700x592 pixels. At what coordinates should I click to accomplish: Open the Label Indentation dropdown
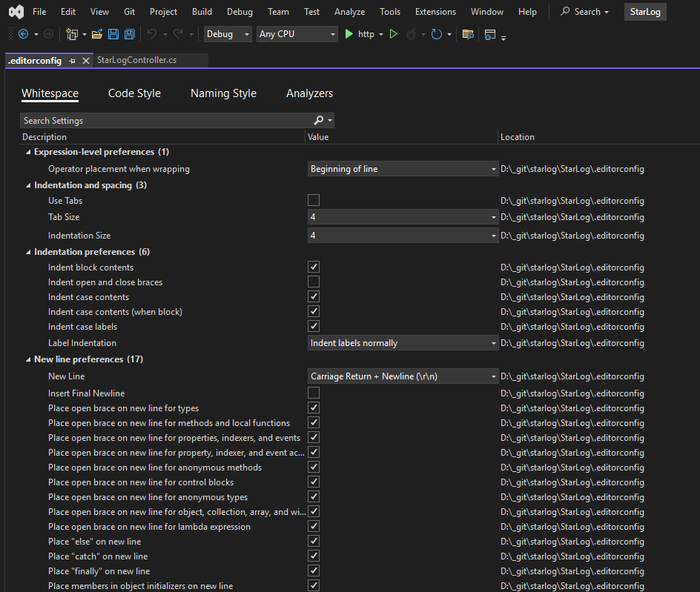(403, 343)
